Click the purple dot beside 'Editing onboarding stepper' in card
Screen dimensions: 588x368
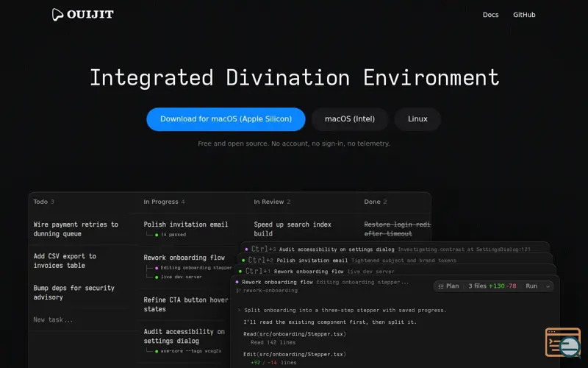157,268
